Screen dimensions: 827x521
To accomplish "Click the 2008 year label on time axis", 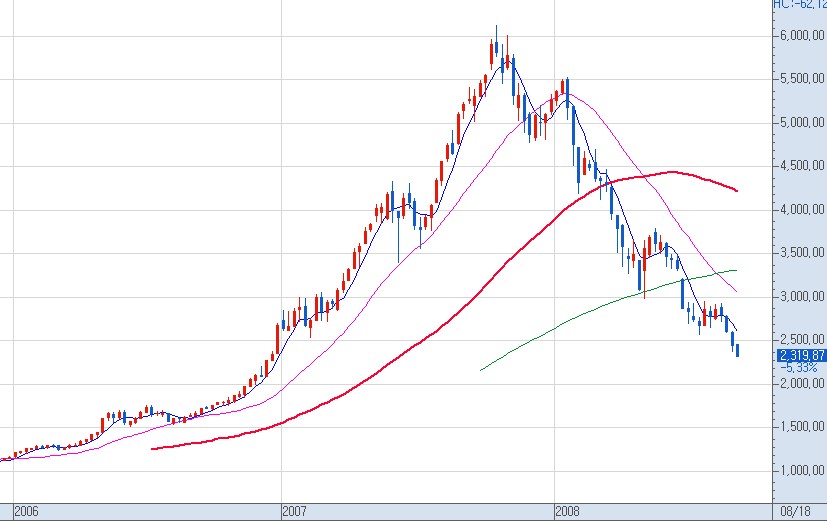I will tap(567, 511).
